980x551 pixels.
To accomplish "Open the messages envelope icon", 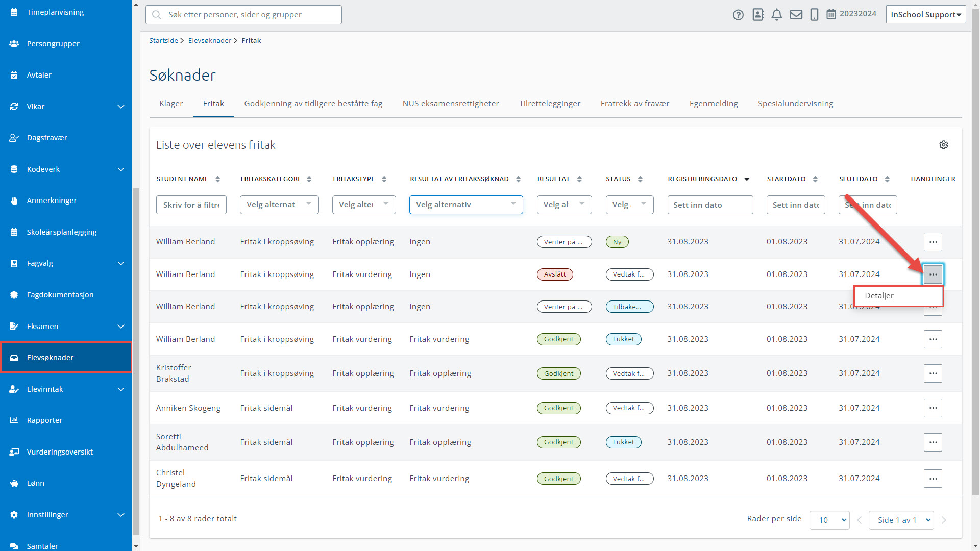I will 796,15.
